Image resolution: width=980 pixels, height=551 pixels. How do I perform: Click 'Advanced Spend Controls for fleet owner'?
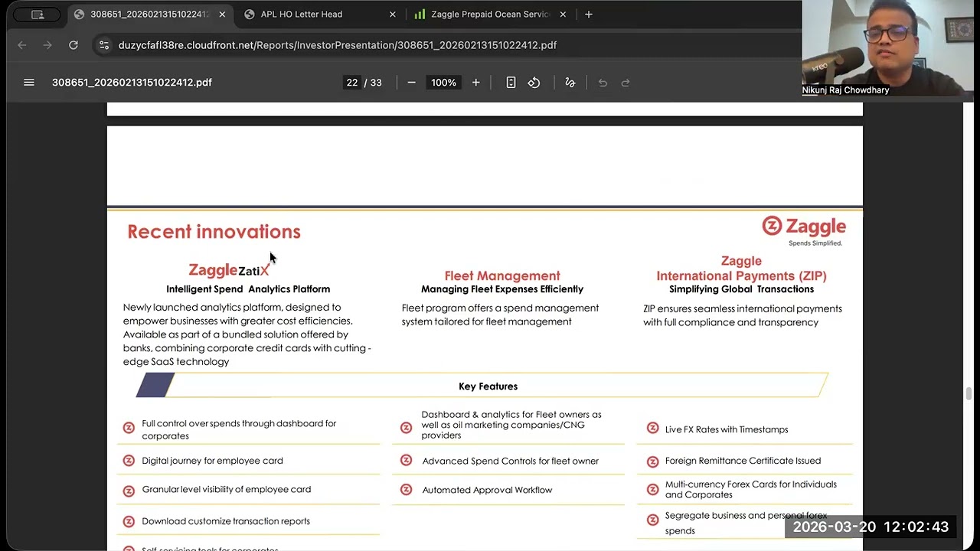pyautogui.click(x=510, y=461)
